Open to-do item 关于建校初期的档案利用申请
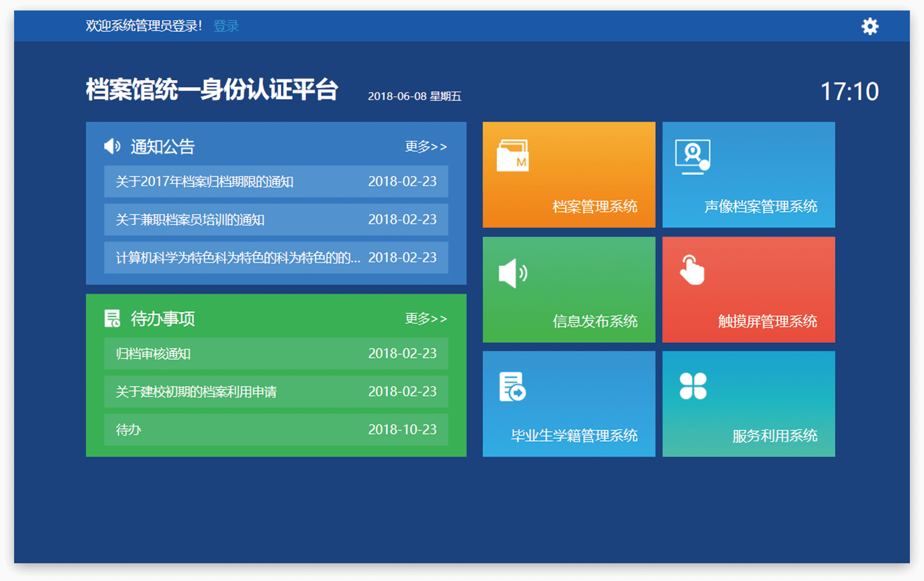924x581 pixels. [196, 392]
